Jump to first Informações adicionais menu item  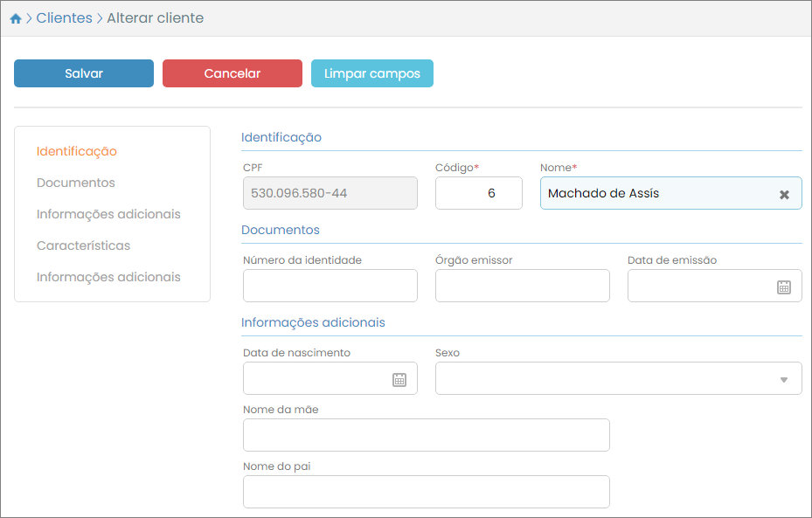pos(108,214)
